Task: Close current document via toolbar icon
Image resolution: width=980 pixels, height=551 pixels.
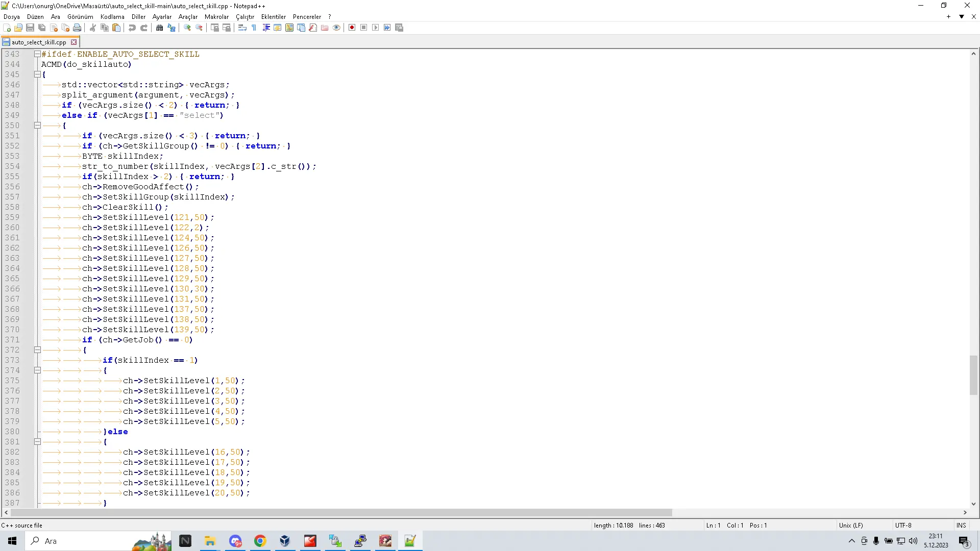Action: click(x=54, y=28)
